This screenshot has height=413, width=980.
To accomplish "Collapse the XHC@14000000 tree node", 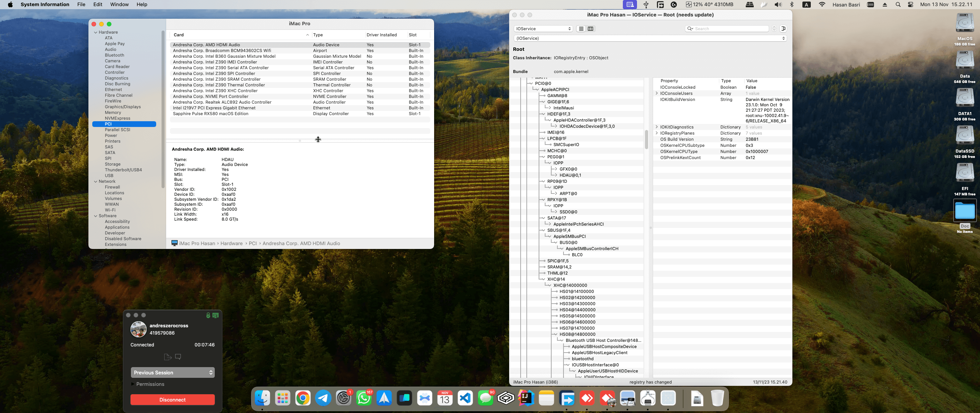I will tap(549, 285).
